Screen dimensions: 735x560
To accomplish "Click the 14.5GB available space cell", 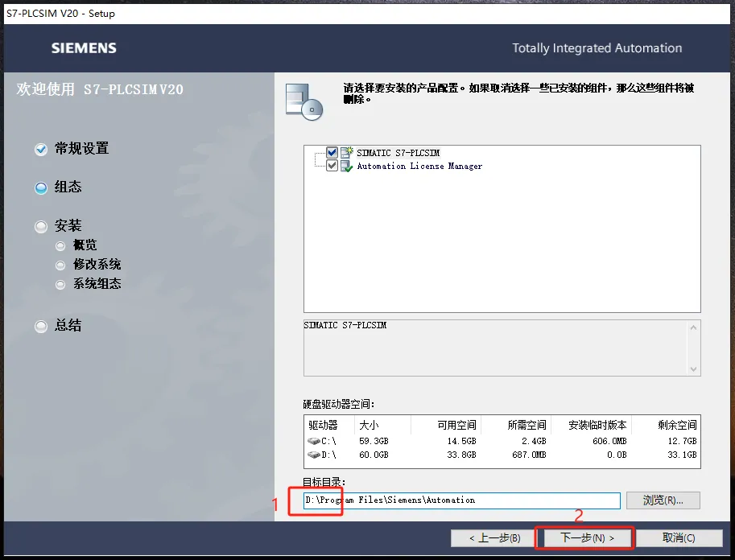I will (461, 441).
